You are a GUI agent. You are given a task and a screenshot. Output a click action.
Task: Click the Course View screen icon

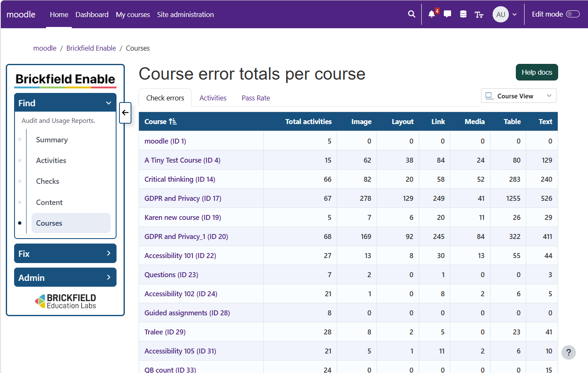coord(489,96)
